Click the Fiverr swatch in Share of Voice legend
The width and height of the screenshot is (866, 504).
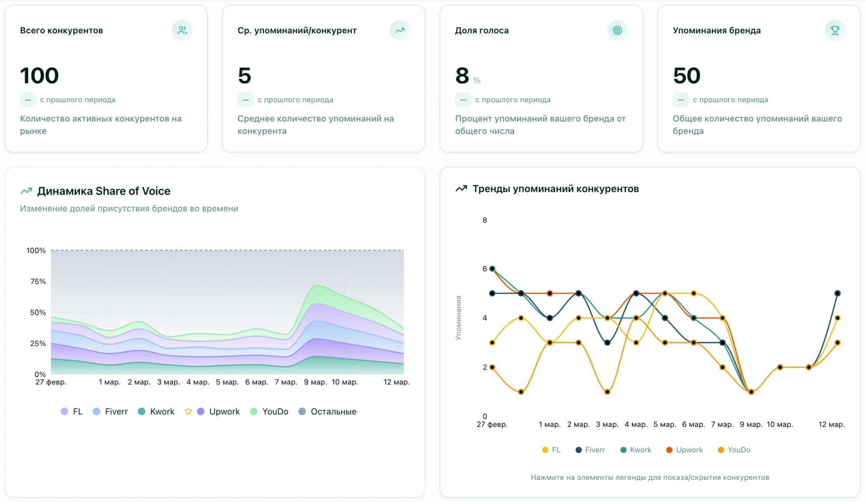coord(96,411)
